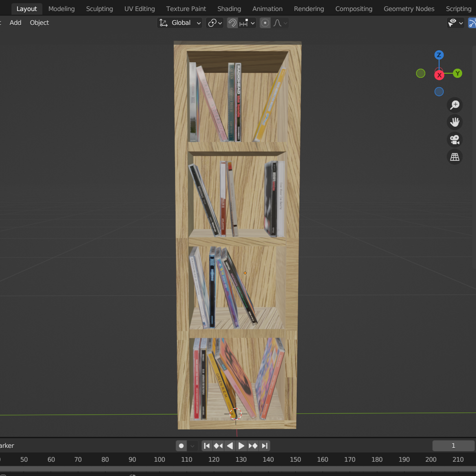The width and height of the screenshot is (476, 476).
Task: Open the Compositing workspace tab
Action: coord(354,9)
